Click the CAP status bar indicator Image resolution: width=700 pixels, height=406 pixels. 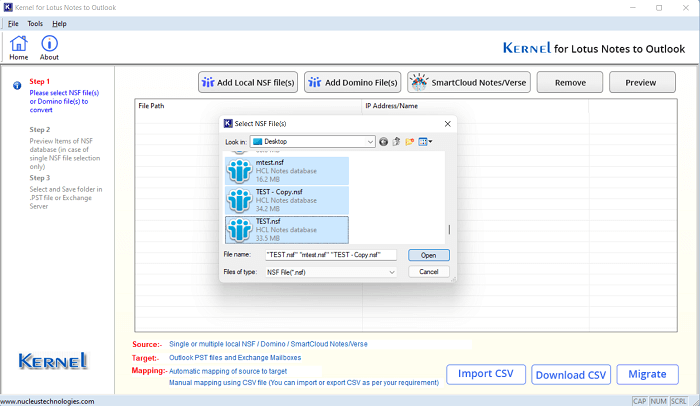point(639,401)
